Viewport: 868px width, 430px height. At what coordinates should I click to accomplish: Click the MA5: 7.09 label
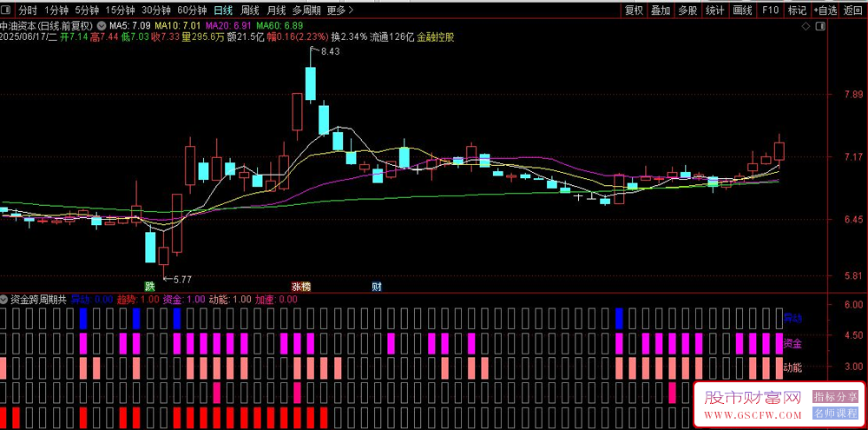(129, 25)
